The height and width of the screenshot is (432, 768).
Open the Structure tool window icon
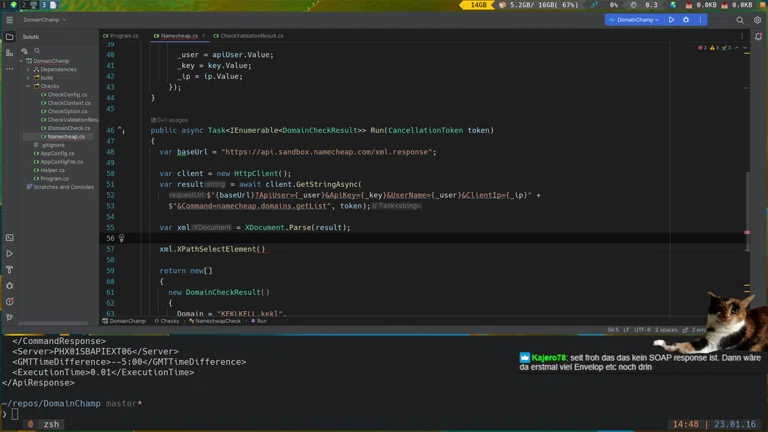9,53
